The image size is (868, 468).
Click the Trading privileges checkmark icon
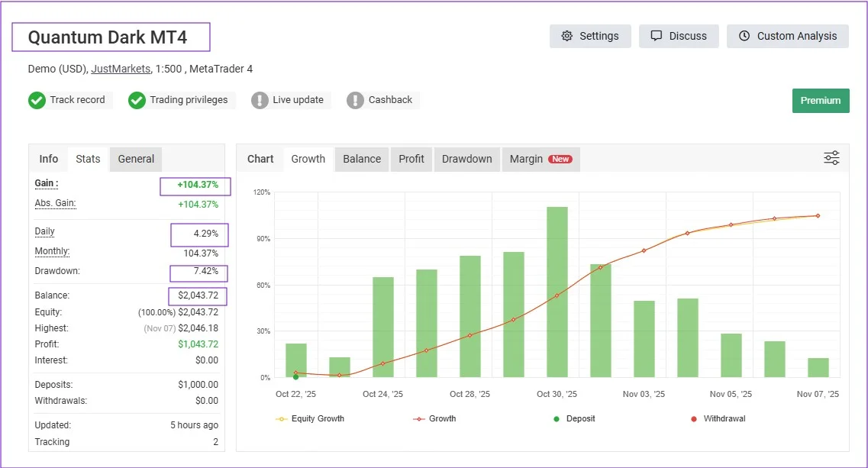point(137,100)
